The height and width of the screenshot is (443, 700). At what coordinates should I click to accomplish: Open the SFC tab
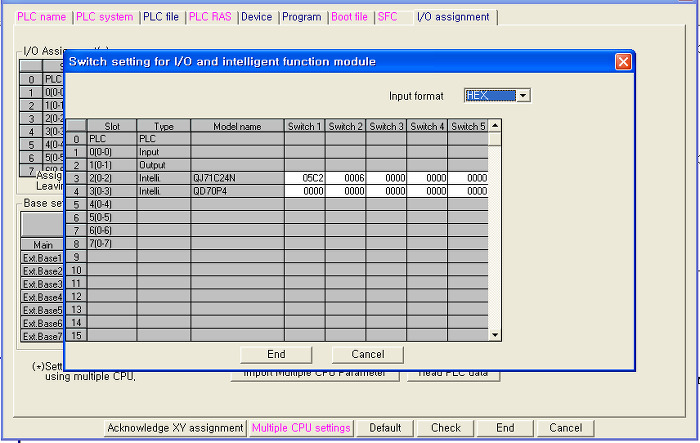click(388, 17)
